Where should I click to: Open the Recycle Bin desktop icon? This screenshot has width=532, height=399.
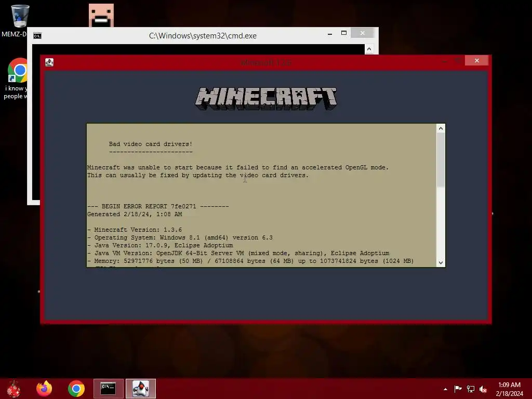tap(20, 16)
